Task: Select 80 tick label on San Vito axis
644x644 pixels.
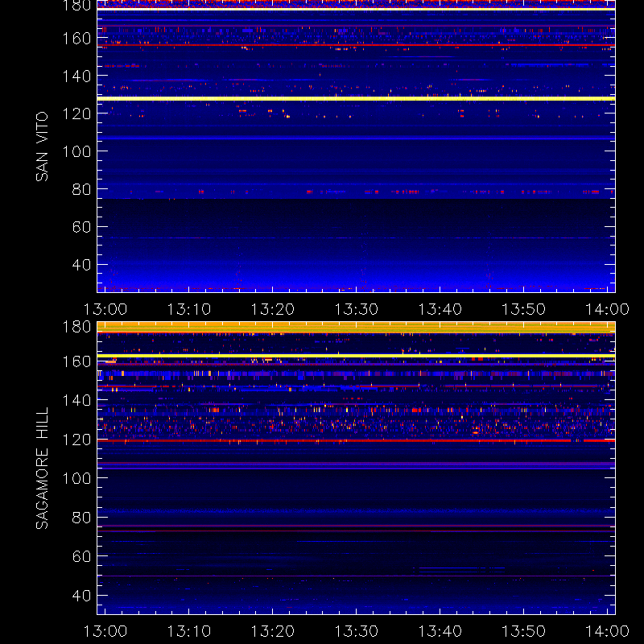Action: [82, 189]
